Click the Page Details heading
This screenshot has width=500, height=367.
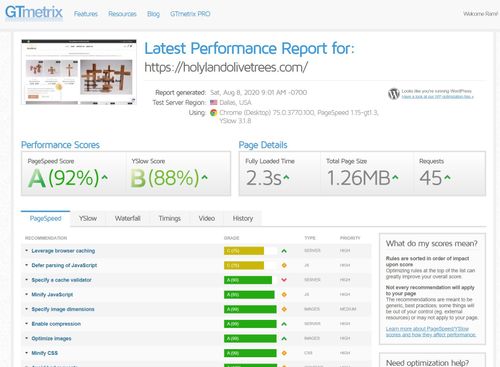click(263, 145)
